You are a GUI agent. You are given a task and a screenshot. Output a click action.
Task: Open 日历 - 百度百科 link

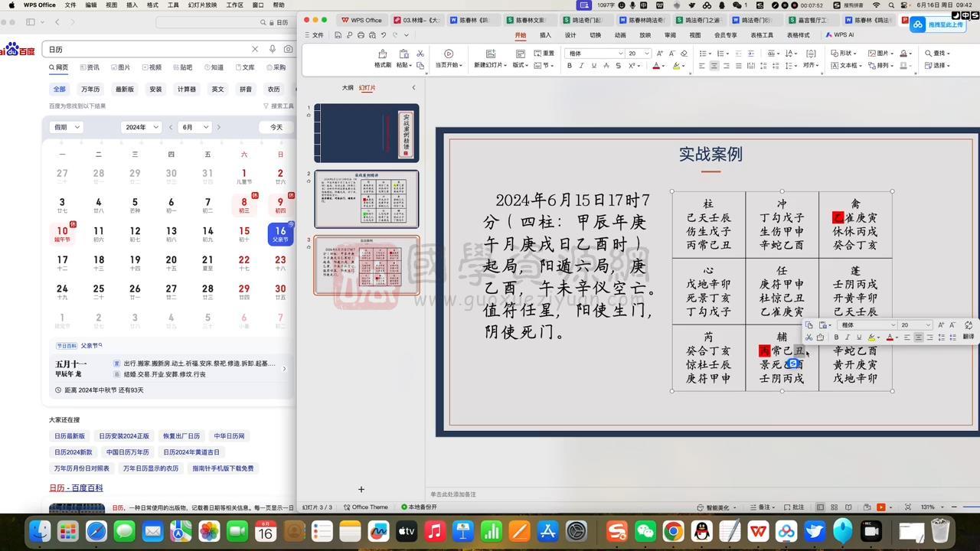(76, 487)
